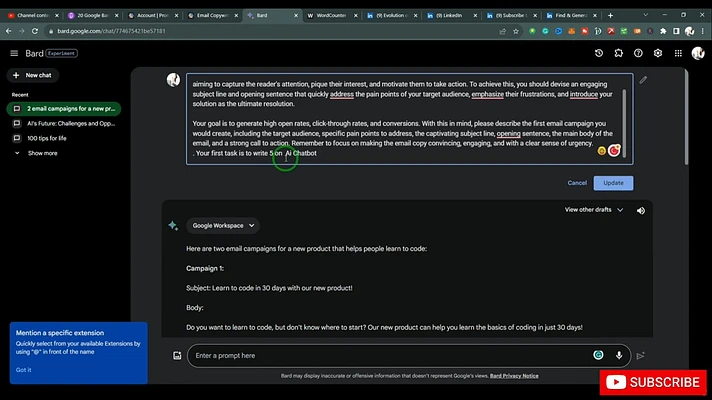Click the chat icon for 100 tips for life
The width and height of the screenshot is (712, 400).
click(x=17, y=138)
